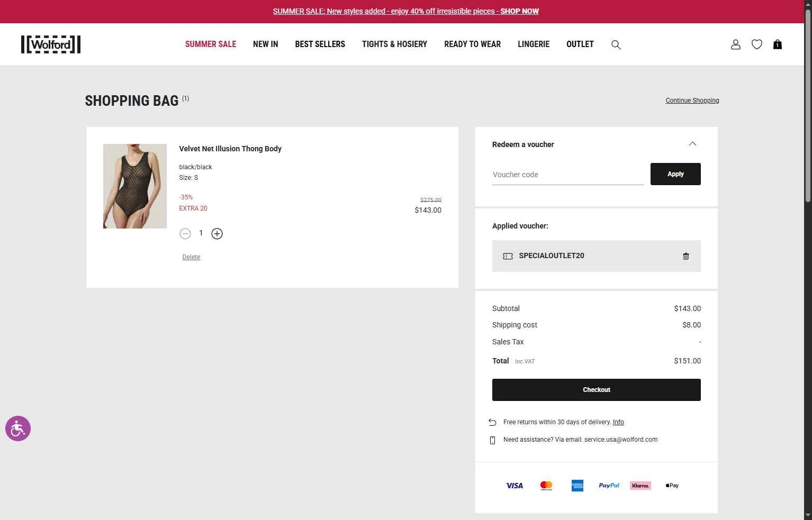Click the Subtotal $143.00 value
Screen dimensions: 812x520
coord(688,308)
